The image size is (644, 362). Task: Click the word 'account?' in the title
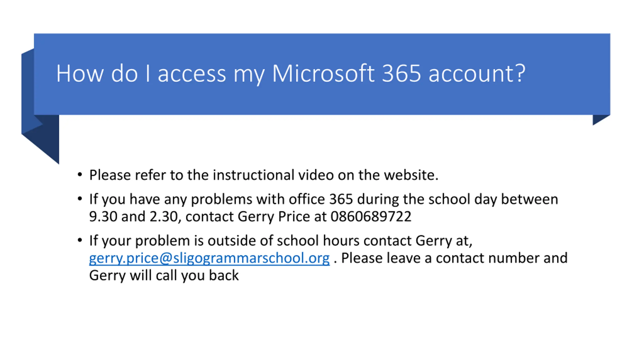[x=477, y=73]
